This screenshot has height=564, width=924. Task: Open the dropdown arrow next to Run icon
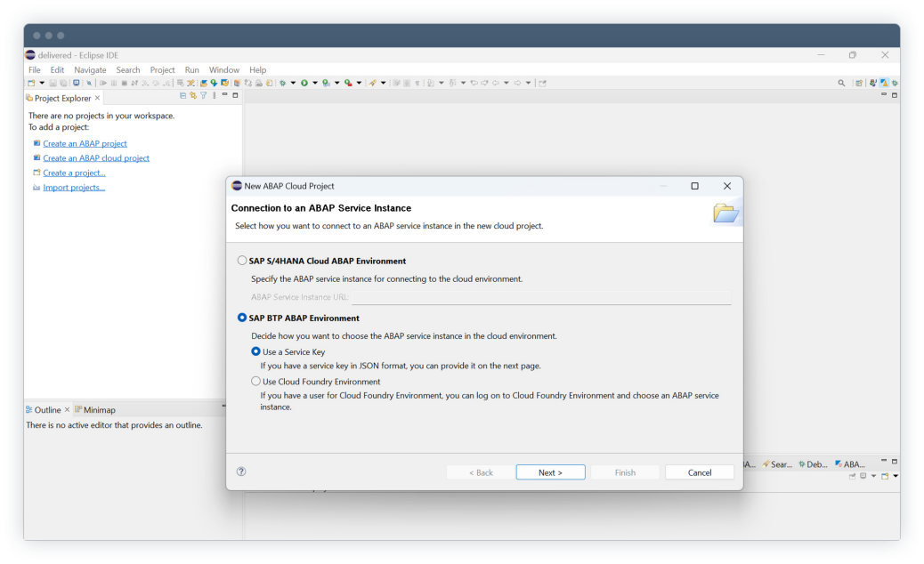coord(314,83)
